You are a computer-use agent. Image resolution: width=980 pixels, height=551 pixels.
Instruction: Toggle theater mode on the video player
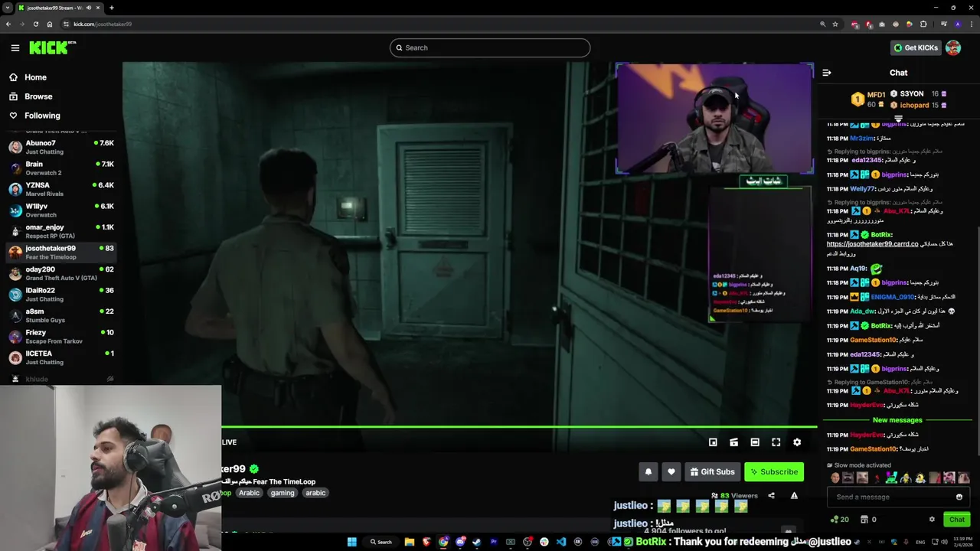(x=755, y=442)
